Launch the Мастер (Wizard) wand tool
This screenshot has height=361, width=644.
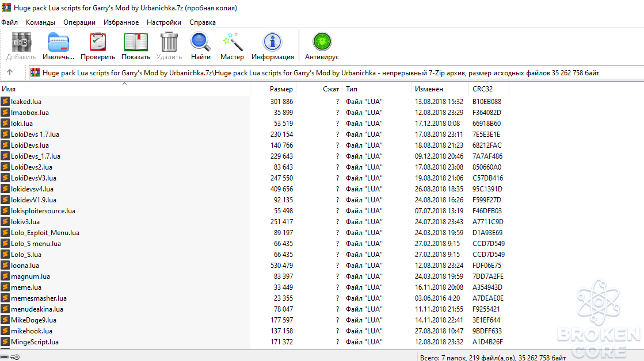coord(232,43)
